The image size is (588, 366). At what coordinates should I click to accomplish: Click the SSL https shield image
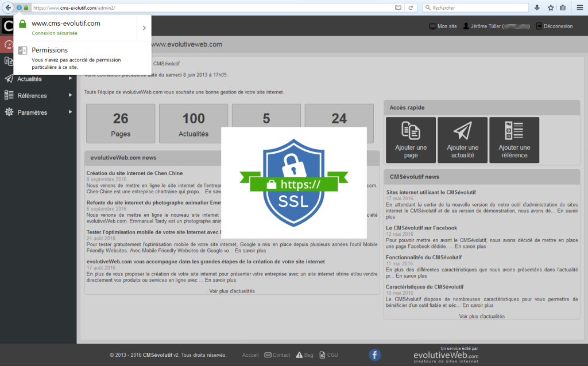tap(294, 183)
